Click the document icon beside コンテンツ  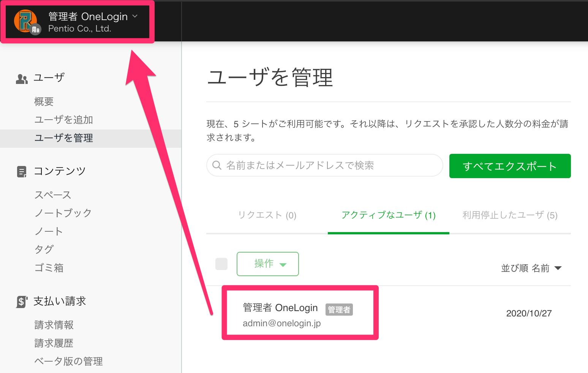click(x=22, y=172)
